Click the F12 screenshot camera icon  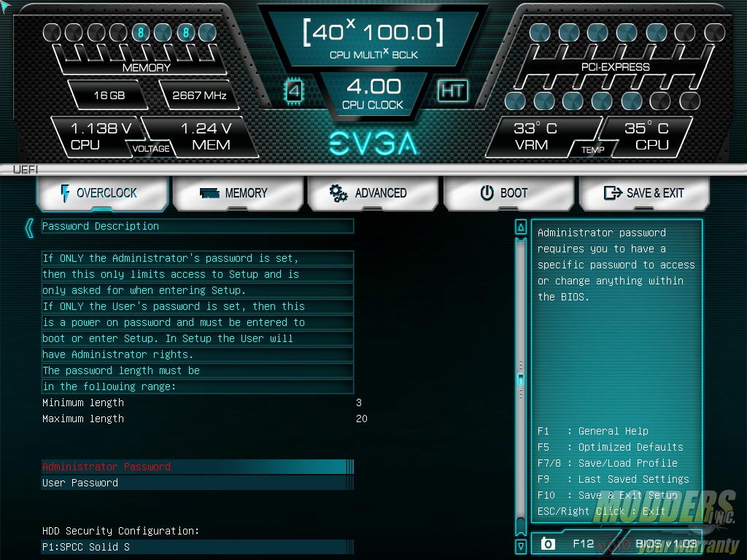[x=548, y=543]
